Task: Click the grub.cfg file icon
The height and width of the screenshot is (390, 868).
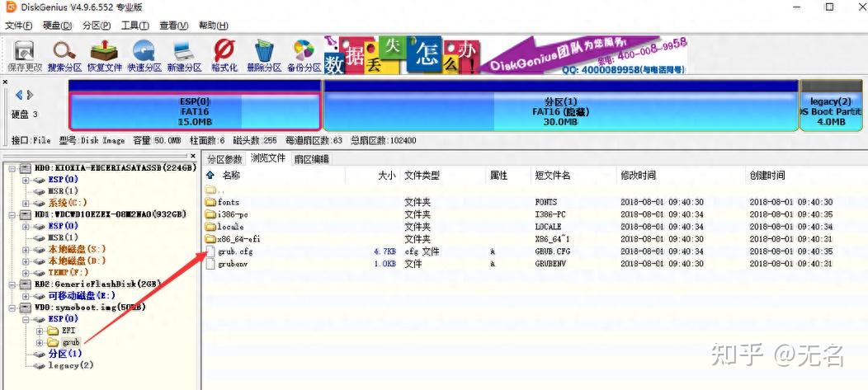Action: [x=210, y=251]
